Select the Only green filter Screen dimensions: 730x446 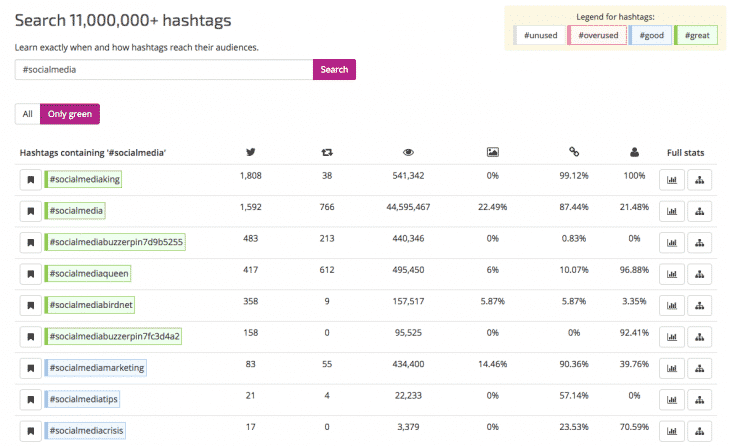point(70,114)
